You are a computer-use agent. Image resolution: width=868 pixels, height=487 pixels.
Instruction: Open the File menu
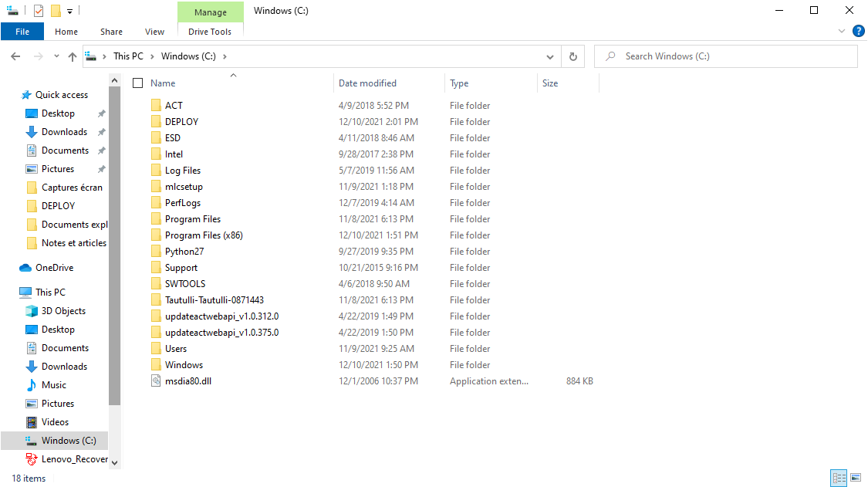[22, 32]
